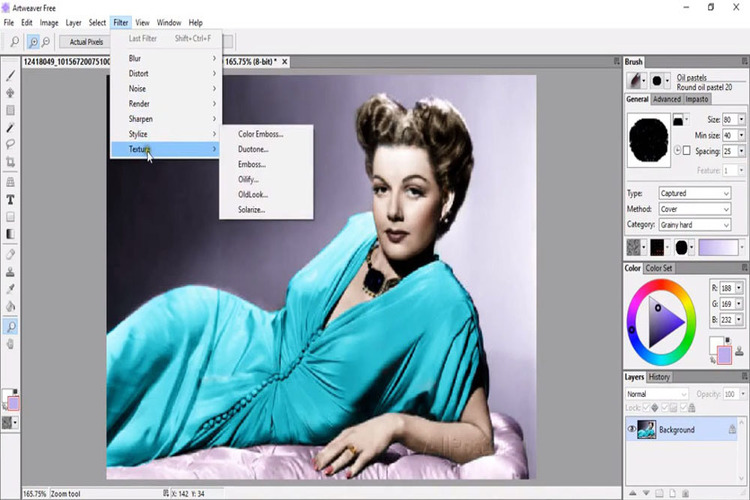This screenshot has width=750, height=500.
Task: Select the highlighted Zoom tool in toolbox
Action: coord(11,326)
